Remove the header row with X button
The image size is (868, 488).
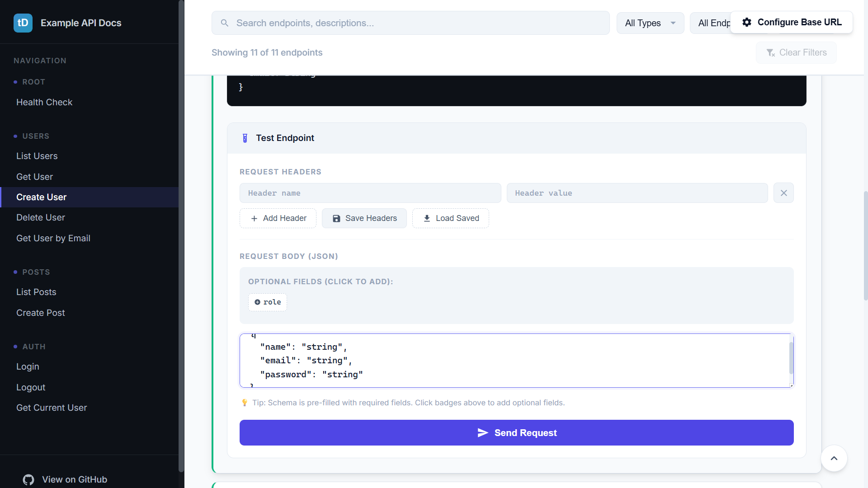pyautogui.click(x=783, y=193)
